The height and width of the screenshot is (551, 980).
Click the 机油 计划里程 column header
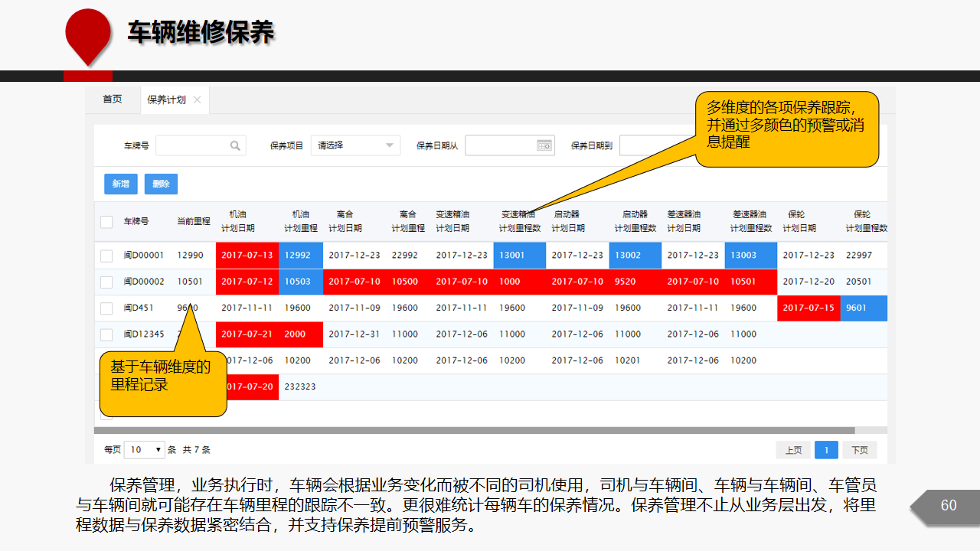(301, 221)
